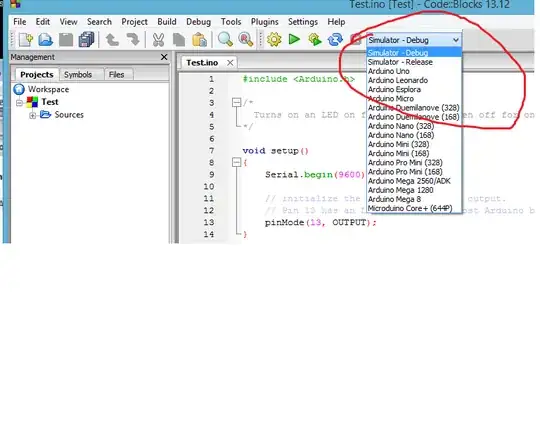
Task: Choose Arduino Mega 1280 target
Action: [414, 190]
